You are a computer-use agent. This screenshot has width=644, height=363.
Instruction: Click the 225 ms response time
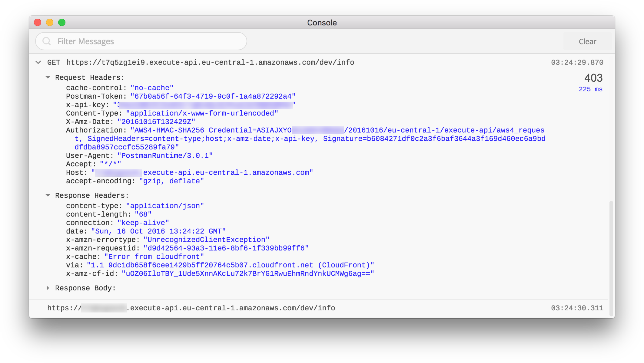tap(590, 89)
